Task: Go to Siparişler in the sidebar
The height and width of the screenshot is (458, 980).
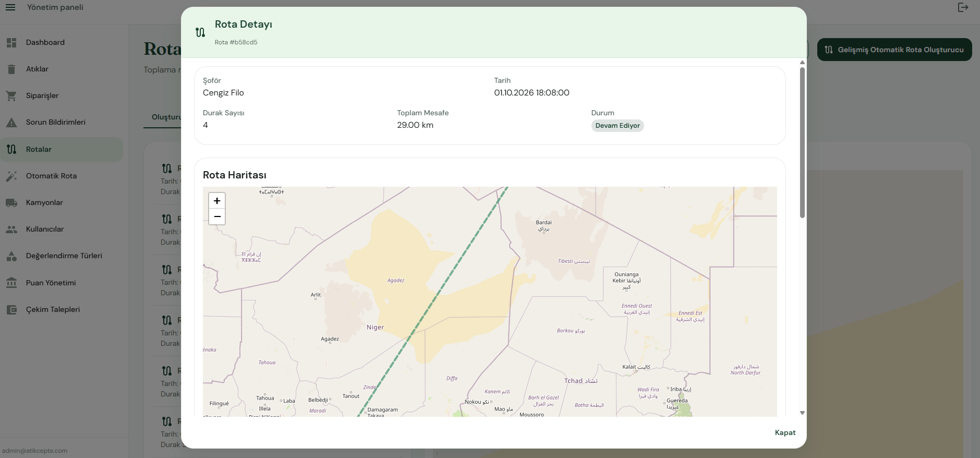Action: tap(62, 96)
